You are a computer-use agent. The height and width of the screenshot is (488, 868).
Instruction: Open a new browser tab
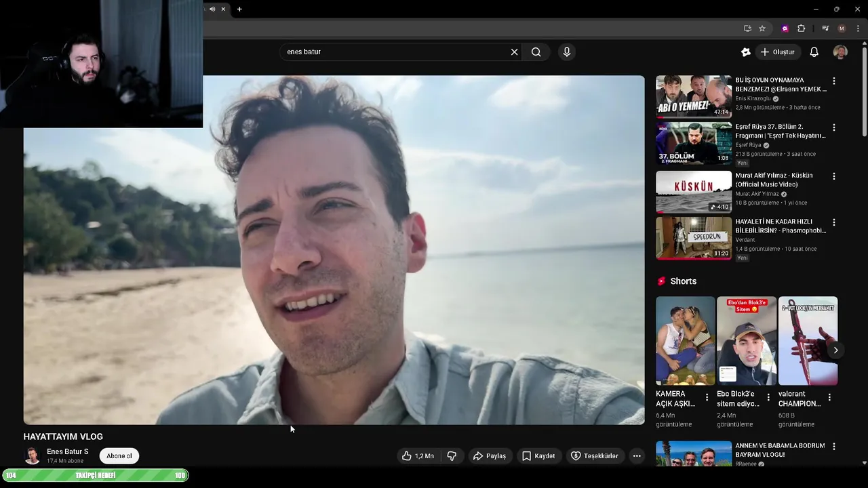coord(239,9)
